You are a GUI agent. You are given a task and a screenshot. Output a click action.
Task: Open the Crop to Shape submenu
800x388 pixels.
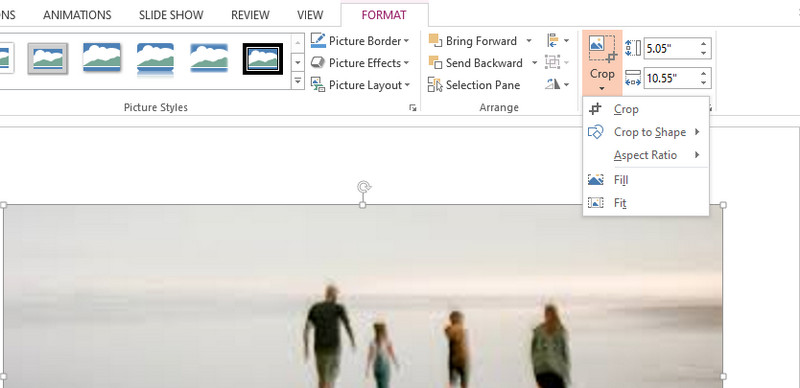click(646, 132)
